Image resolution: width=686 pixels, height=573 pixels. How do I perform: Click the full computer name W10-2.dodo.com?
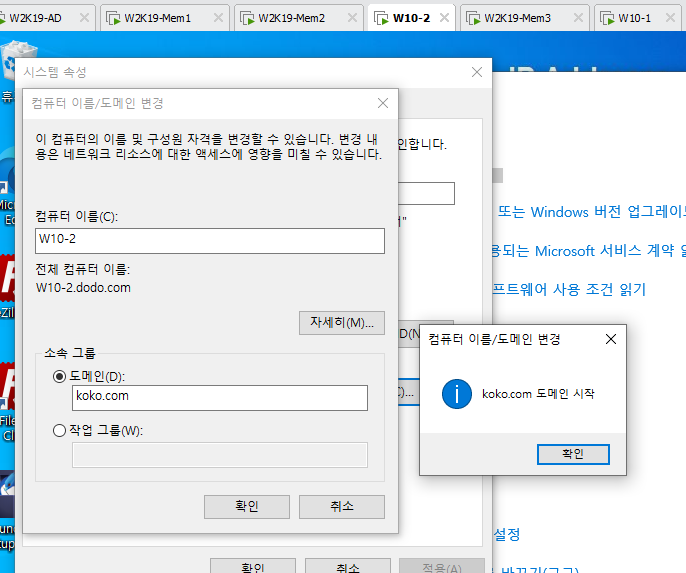[83, 288]
